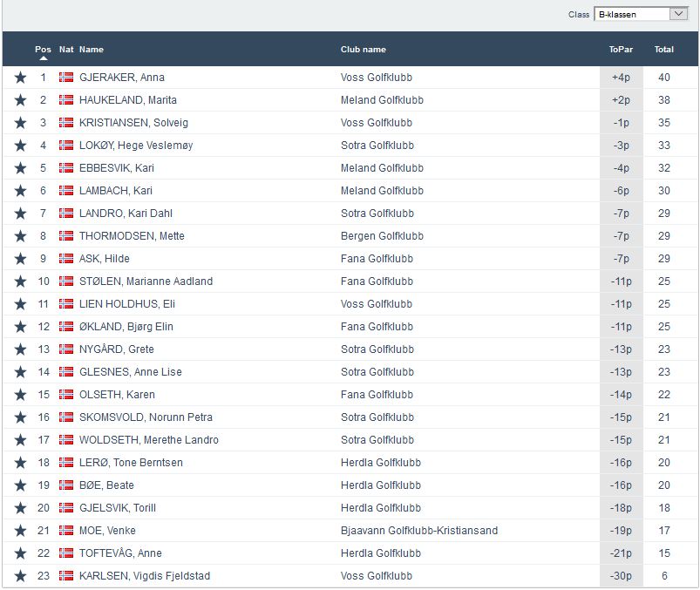Toggle favorite star for HAUKELAND, Marita
The image size is (700, 590).
[20, 100]
